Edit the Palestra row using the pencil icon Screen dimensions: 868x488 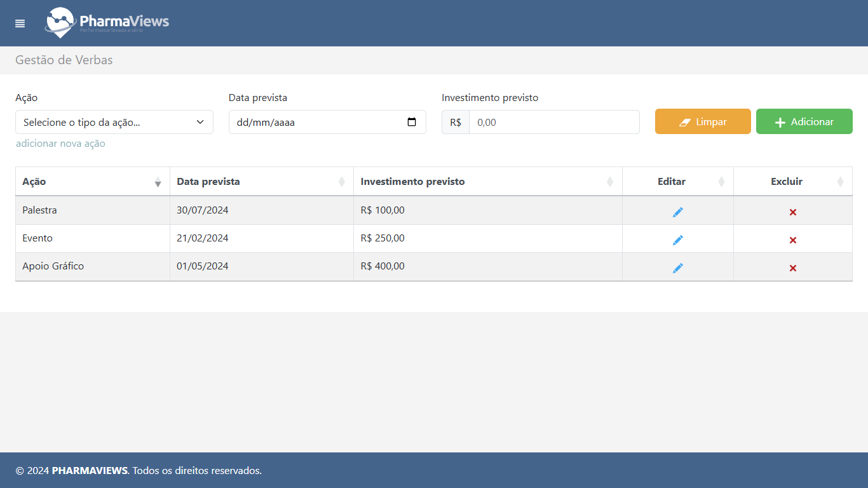click(677, 212)
